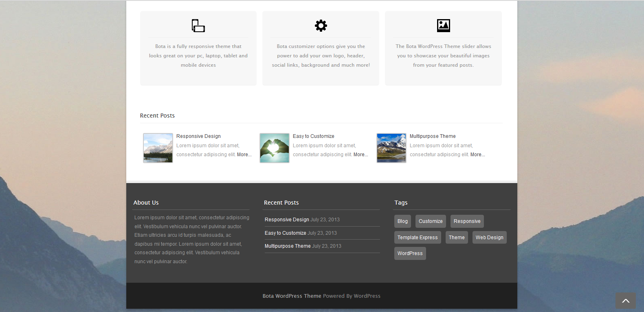This screenshot has height=312, width=644.
Task: Click Bota WordPress Theme footer link
Action: coord(292,296)
